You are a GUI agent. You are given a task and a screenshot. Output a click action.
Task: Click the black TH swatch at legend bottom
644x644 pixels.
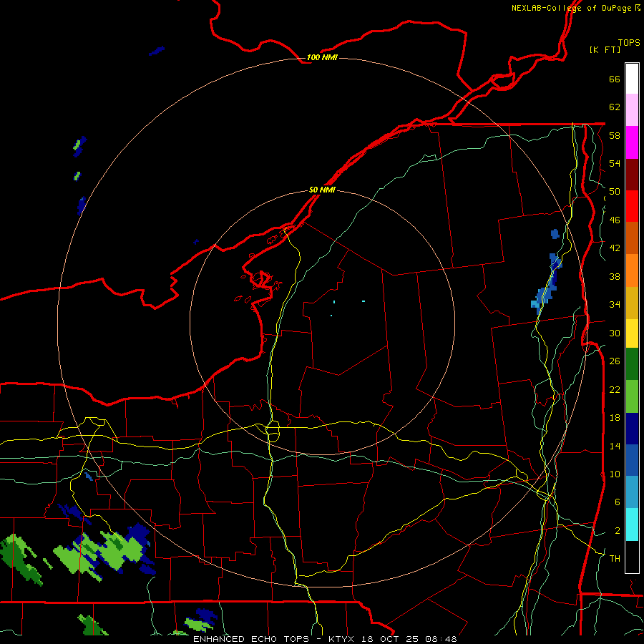[632, 557]
